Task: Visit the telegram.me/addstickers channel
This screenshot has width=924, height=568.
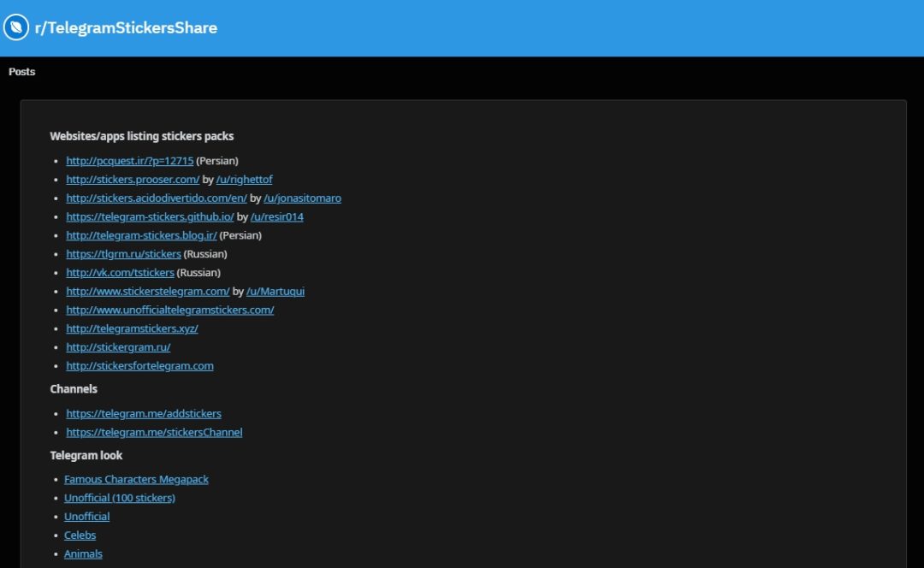Action: (144, 414)
